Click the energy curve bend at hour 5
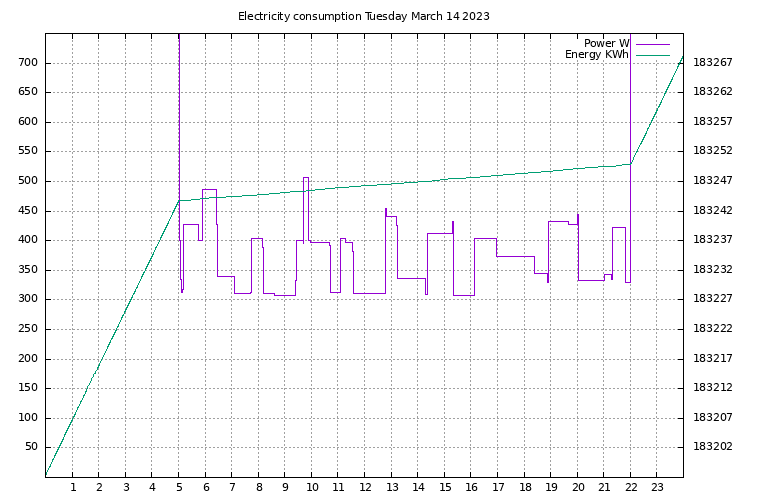The height and width of the screenshot is (500, 768). pos(179,200)
